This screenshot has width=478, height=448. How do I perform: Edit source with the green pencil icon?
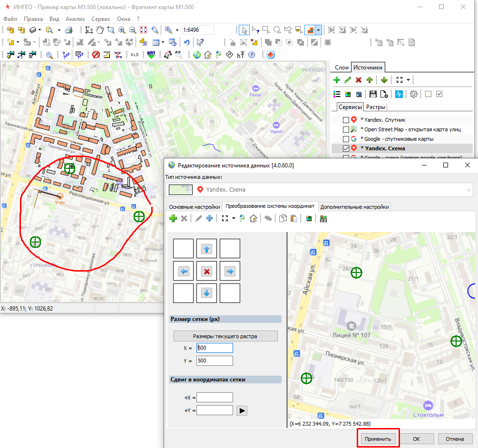(348, 80)
